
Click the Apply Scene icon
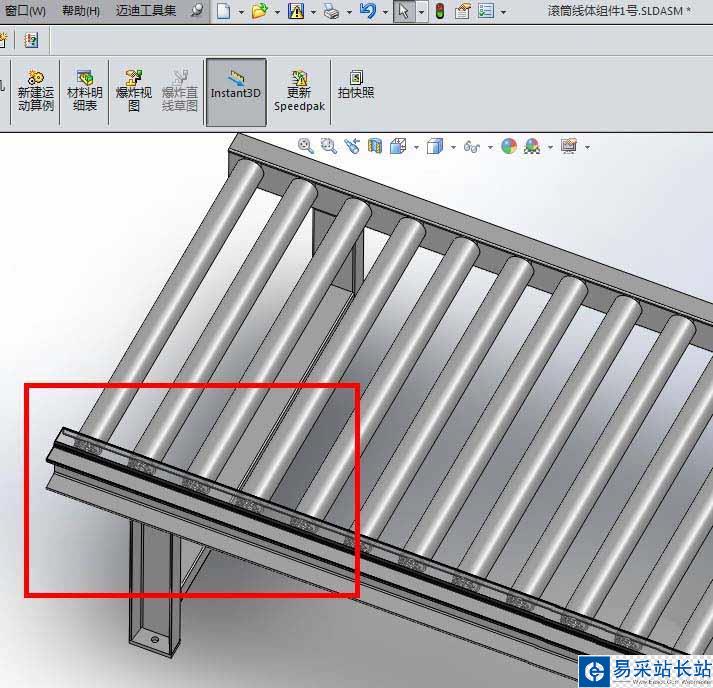coord(532,146)
